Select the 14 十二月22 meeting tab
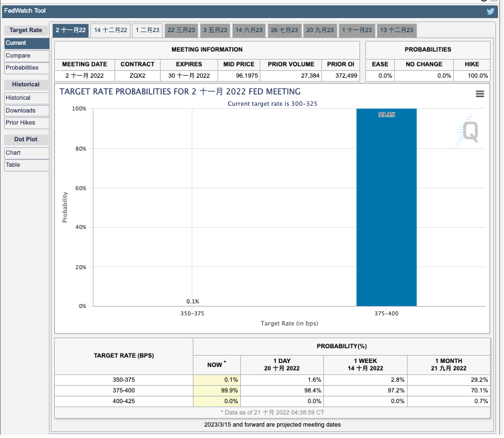This screenshot has width=504, height=438. (110, 30)
